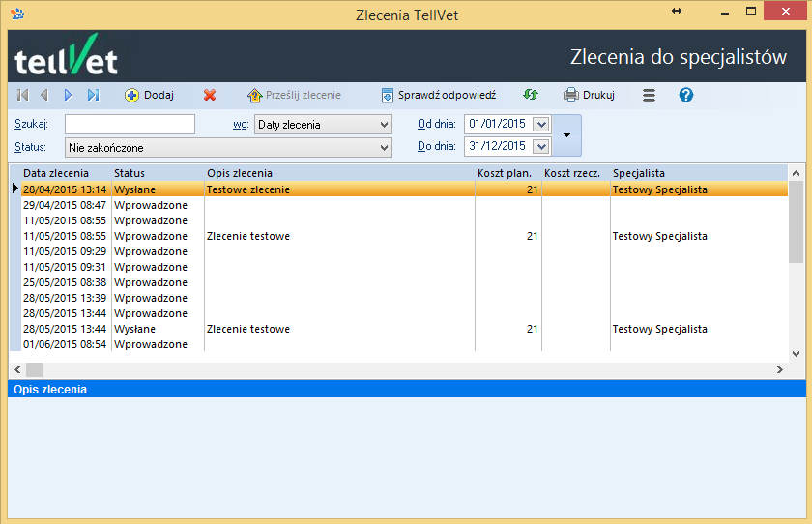Go to previous record arrow

point(44,95)
